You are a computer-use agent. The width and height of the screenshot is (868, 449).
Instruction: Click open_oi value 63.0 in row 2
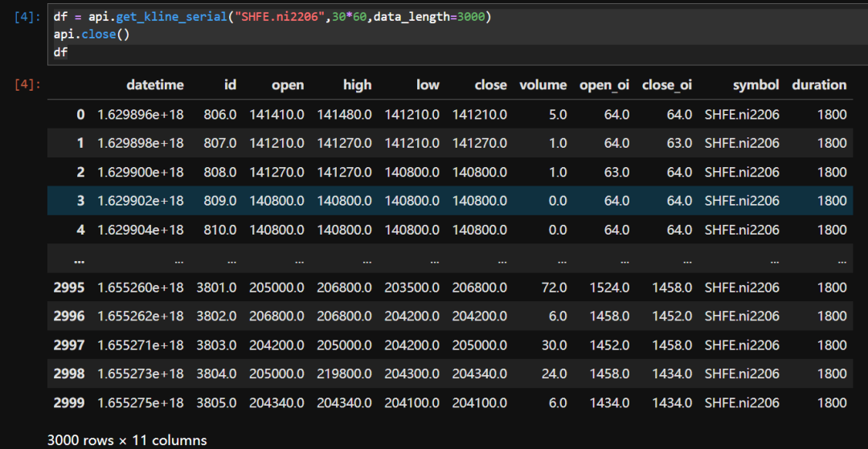pyautogui.click(x=617, y=172)
